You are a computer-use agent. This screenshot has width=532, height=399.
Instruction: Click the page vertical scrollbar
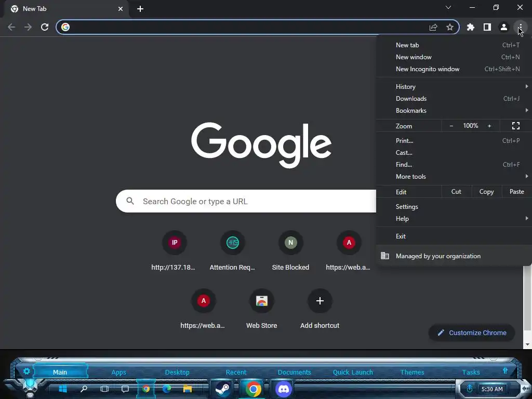point(527,299)
